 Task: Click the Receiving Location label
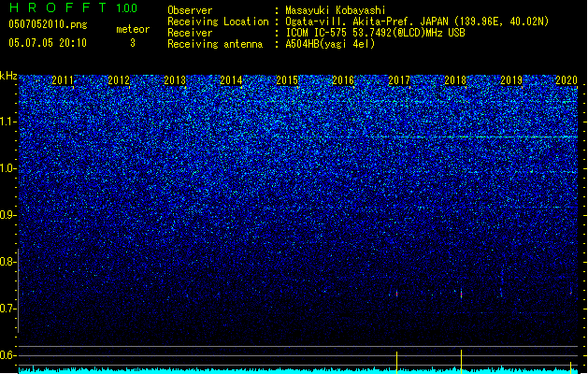point(218,22)
